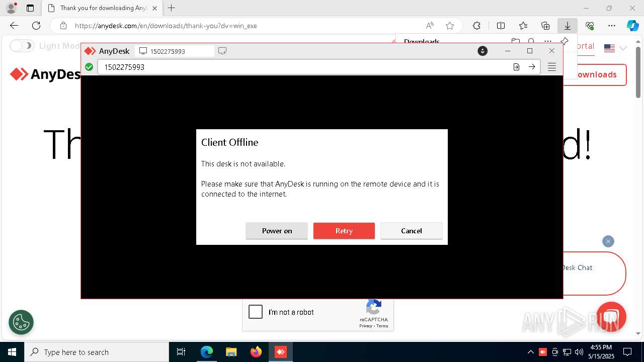
Task: Click taskbar search box
Action: 97,352
